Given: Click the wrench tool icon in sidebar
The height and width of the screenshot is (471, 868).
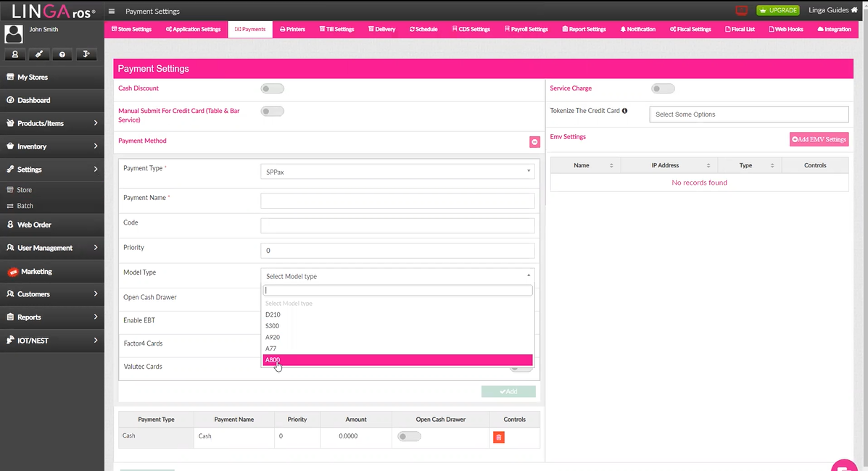Looking at the screenshot, I should coord(38,54).
